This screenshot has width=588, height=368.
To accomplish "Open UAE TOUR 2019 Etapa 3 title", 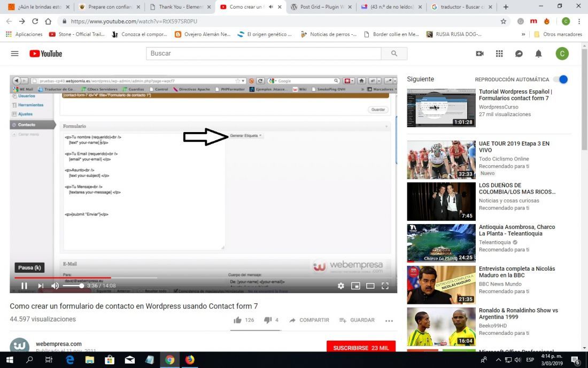I will tap(514, 147).
